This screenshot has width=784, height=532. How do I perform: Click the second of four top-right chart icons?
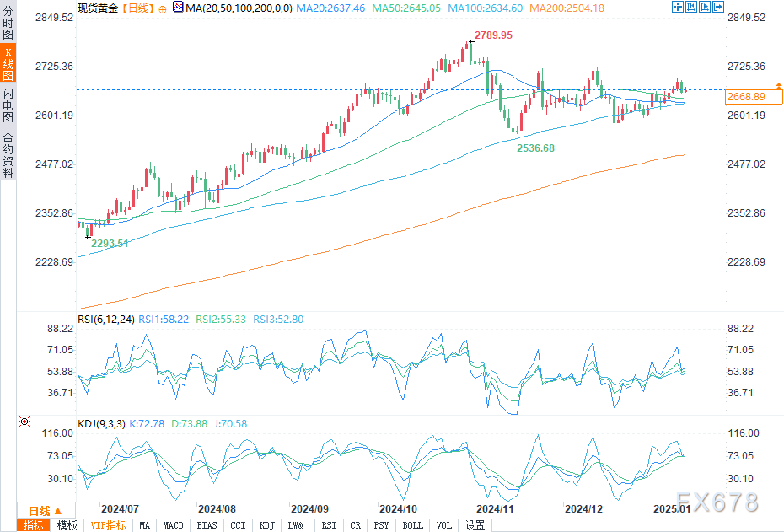(x=693, y=7)
